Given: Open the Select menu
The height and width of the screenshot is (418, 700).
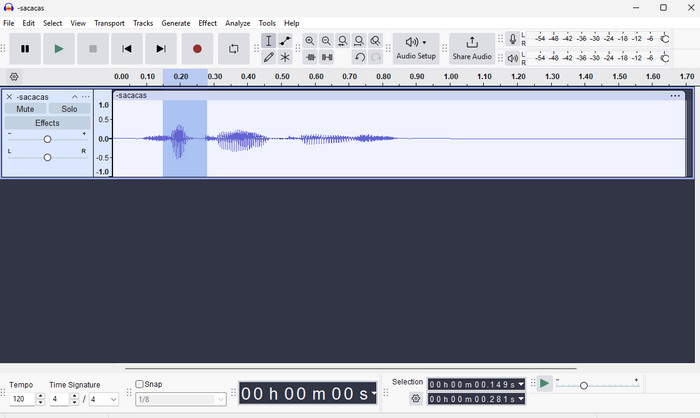Looking at the screenshot, I should (52, 23).
